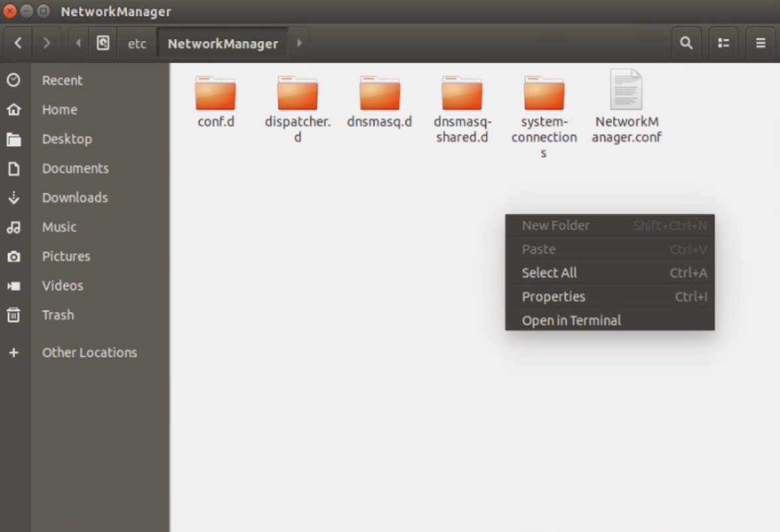The image size is (780, 532).
Task: Go back with the left arrow button
Action: coord(18,43)
